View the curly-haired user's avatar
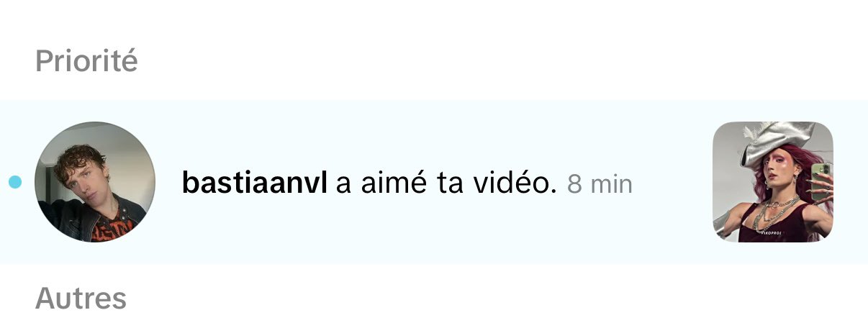868x323 pixels. coord(94,182)
